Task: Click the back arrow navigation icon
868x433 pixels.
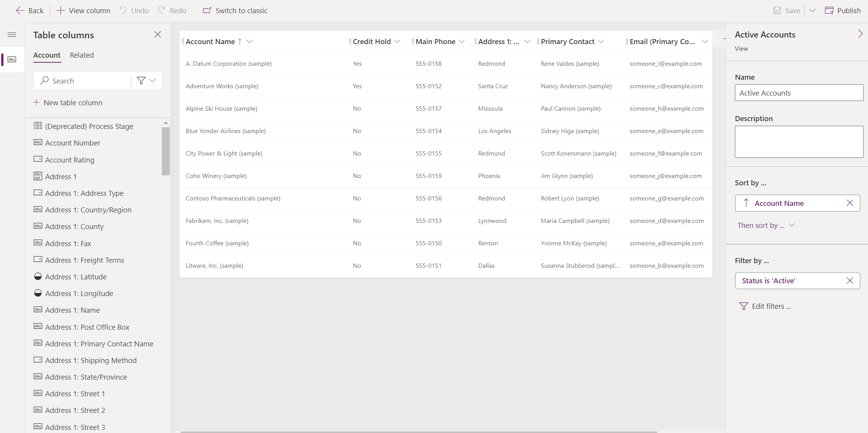Action: pyautogui.click(x=18, y=10)
